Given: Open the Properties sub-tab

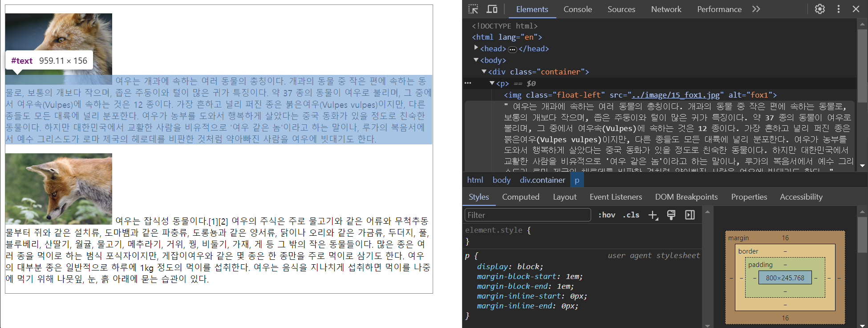Looking at the screenshot, I should coord(749,197).
